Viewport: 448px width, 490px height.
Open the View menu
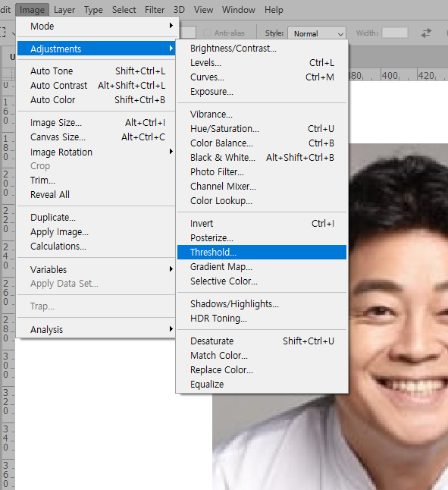pyautogui.click(x=204, y=10)
